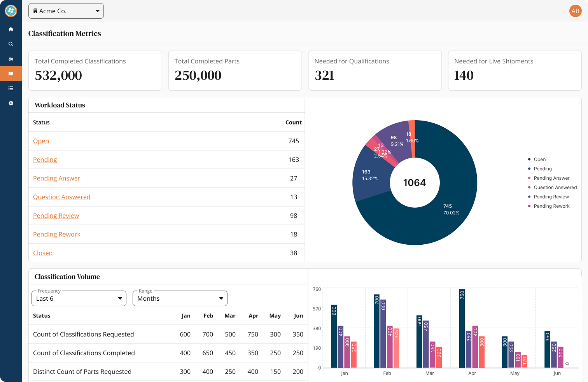Go to Home via sidebar house icon
This screenshot has width=588, height=382.
(11, 29)
